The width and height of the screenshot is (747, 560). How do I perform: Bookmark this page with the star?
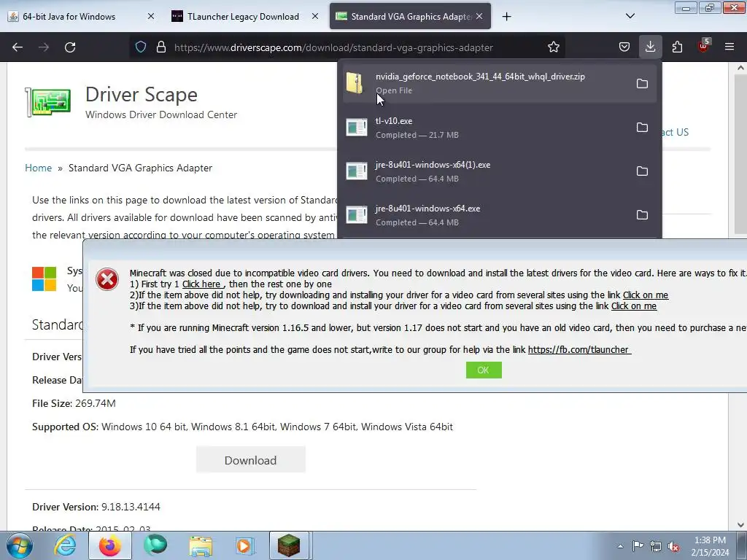pos(553,47)
